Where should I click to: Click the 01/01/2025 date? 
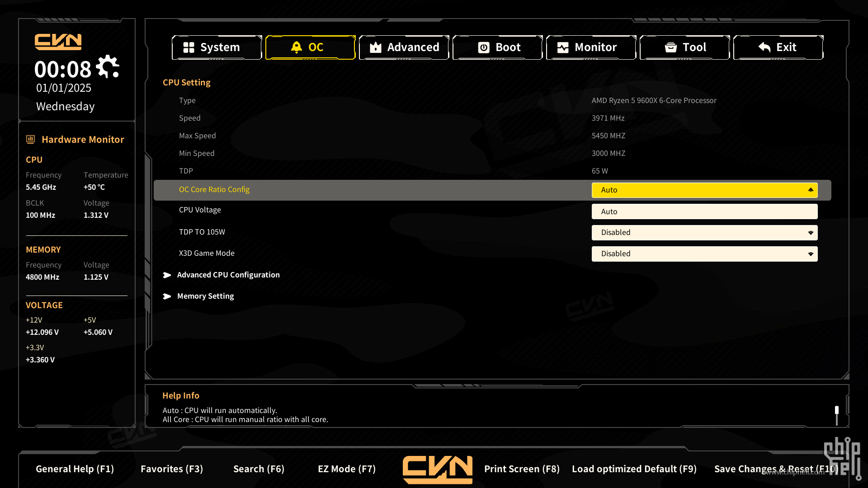pos(64,88)
